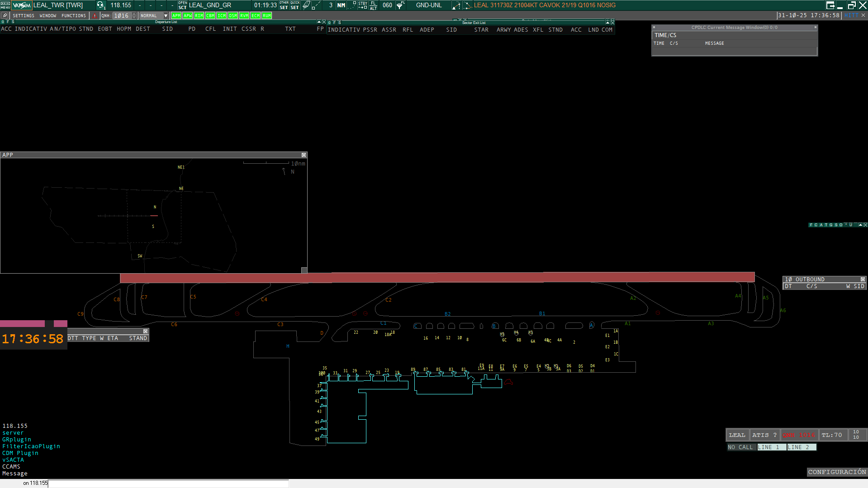
Task: Click the OPEN SCT sector file button
Action: [x=182, y=5]
